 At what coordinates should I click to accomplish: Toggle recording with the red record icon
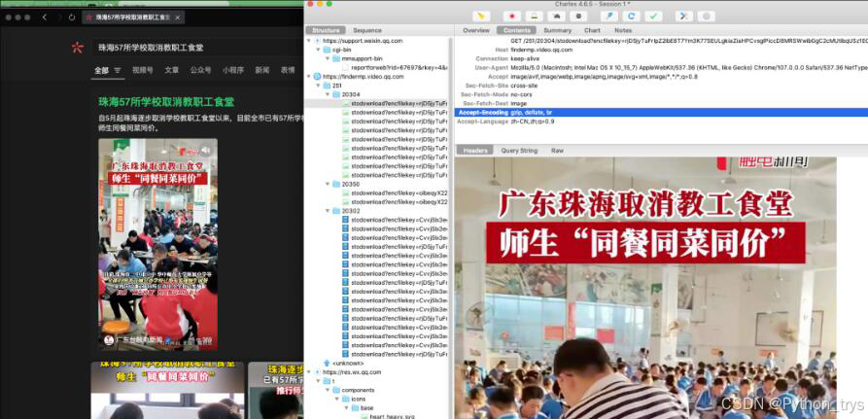[512, 17]
